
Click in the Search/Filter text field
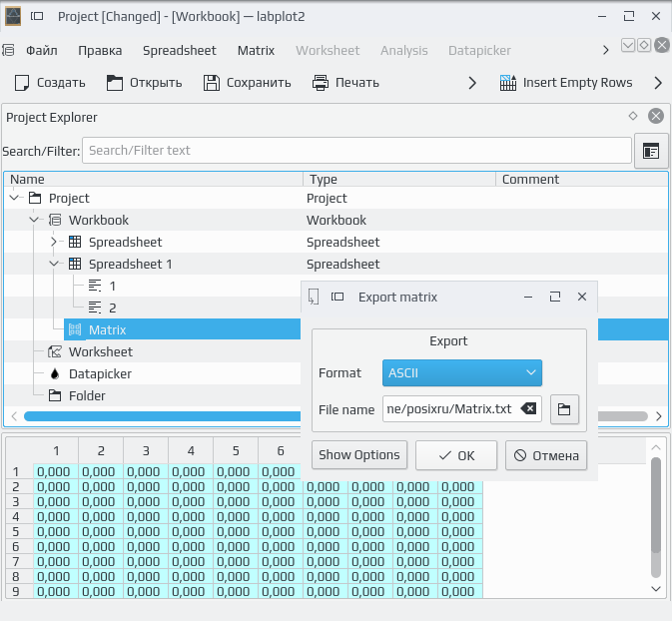pos(356,151)
